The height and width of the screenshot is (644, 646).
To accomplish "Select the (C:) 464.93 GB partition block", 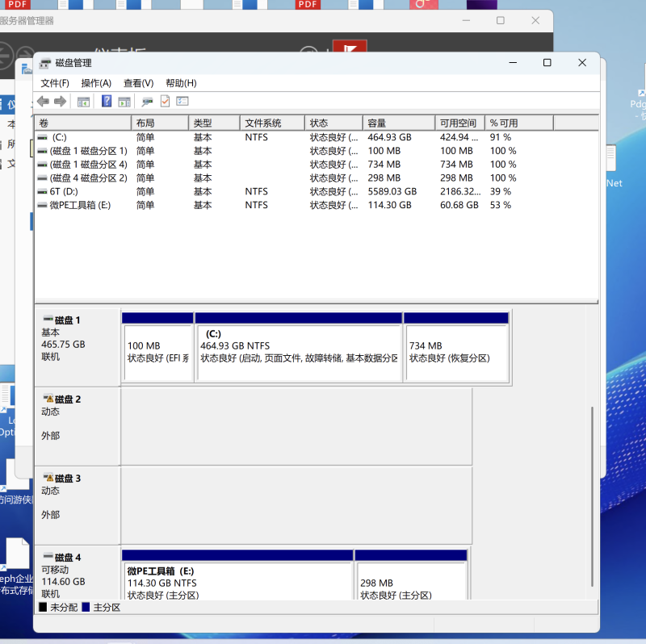I will point(298,353).
